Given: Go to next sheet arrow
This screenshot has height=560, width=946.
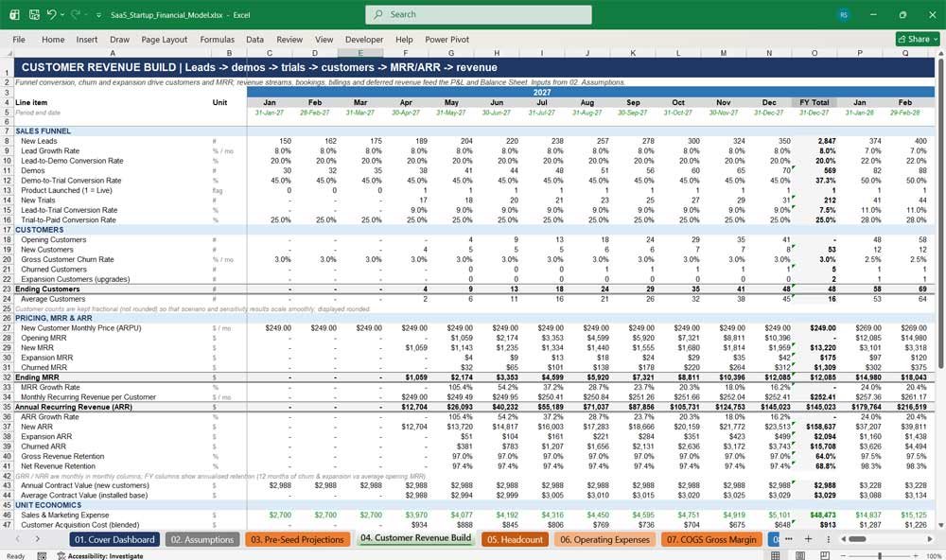Looking at the screenshot, I should [38, 539].
